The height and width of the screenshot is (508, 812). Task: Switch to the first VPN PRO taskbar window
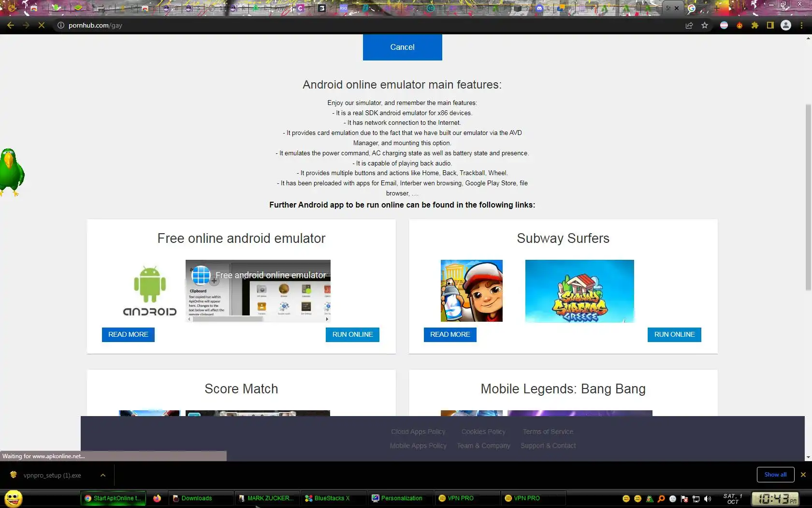pyautogui.click(x=467, y=498)
